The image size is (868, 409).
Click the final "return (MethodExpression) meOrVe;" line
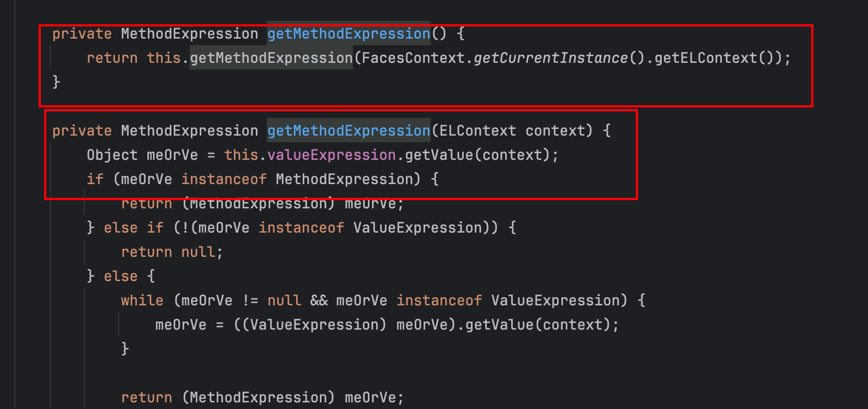(262, 397)
